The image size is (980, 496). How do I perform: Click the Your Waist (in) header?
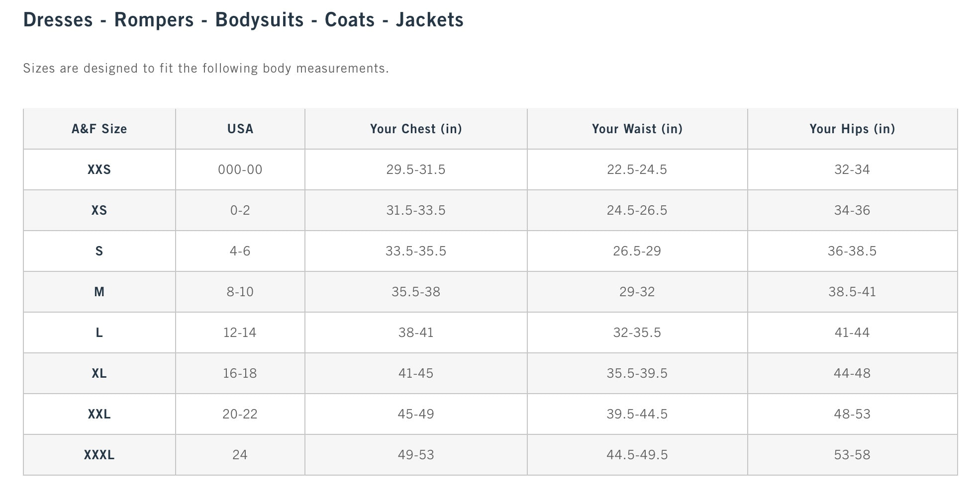637,129
